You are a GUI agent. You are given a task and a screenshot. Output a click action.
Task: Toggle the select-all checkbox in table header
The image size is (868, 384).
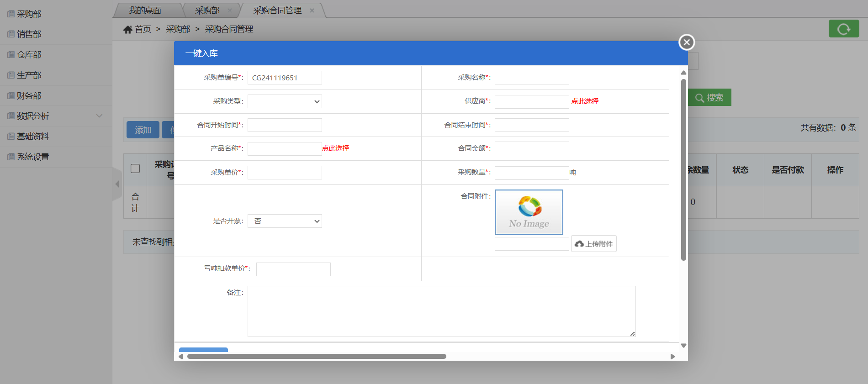point(135,168)
